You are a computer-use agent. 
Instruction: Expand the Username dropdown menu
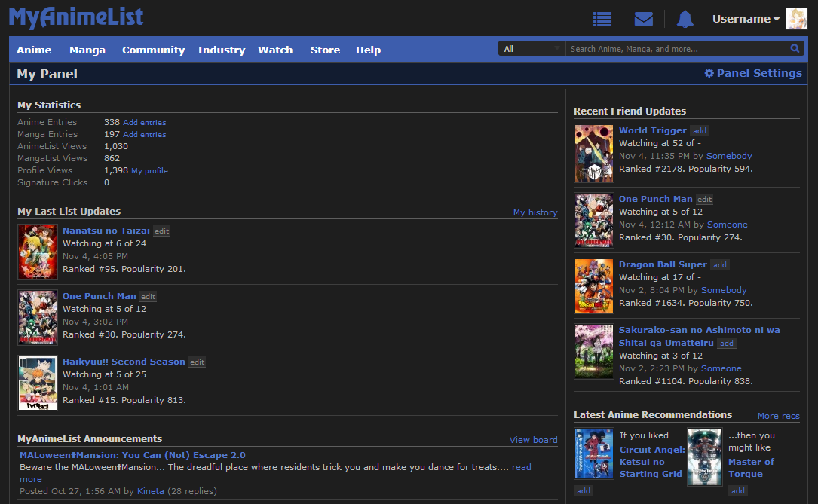(746, 19)
